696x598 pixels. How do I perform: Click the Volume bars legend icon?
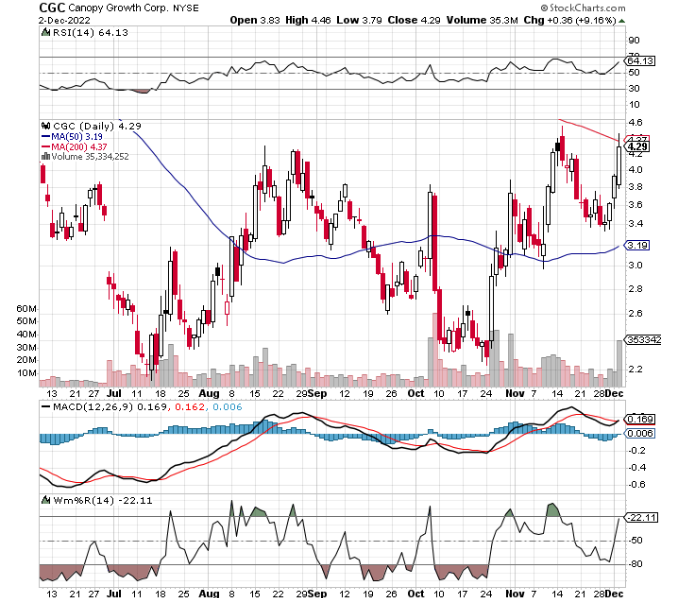pos(44,156)
